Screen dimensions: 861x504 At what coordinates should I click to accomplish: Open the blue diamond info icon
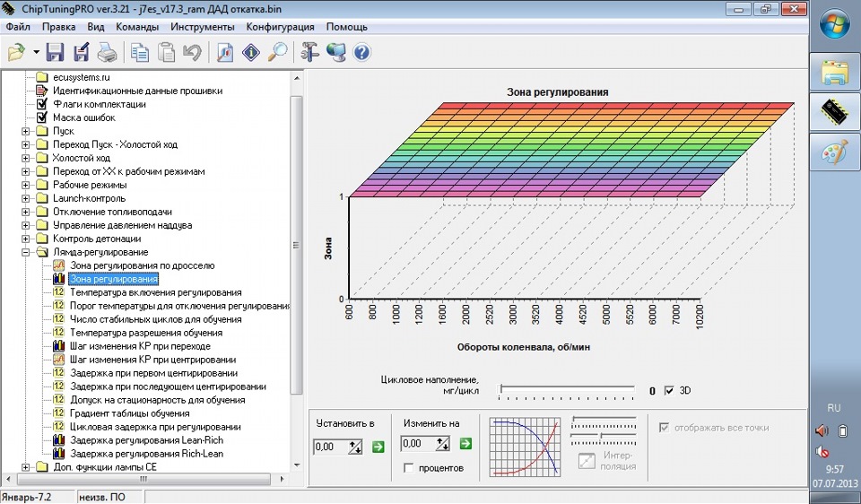click(x=251, y=52)
